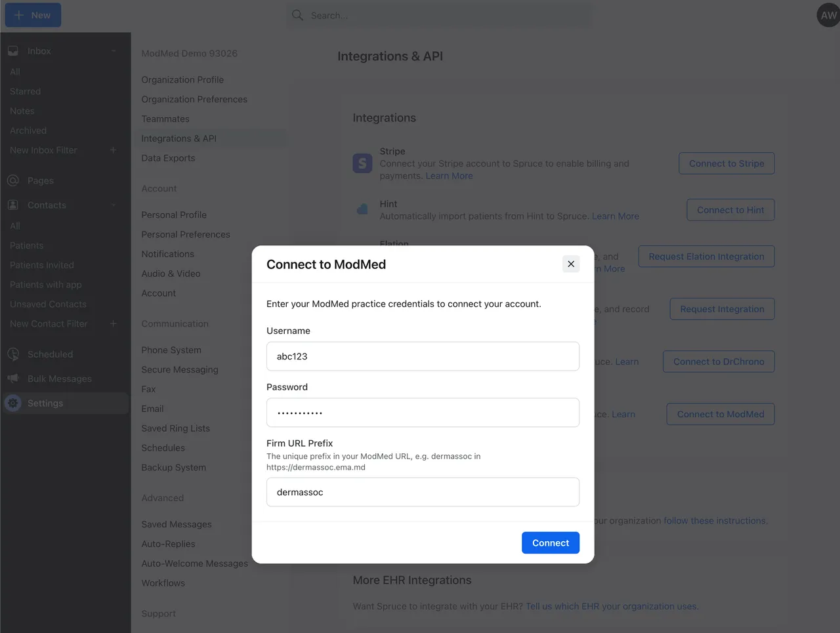Select Data Exports menu item
840x633 pixels.
pyautogui.click(x=168, y=158)
